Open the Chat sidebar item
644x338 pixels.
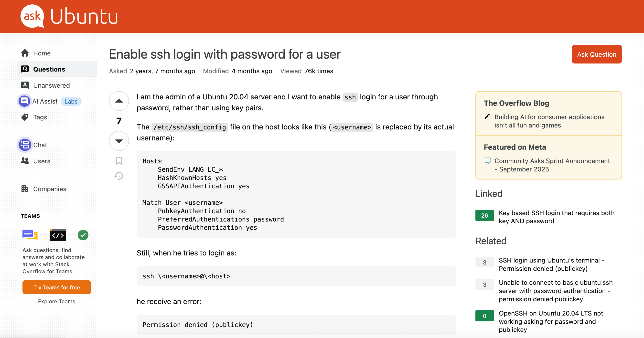point(40,145)
